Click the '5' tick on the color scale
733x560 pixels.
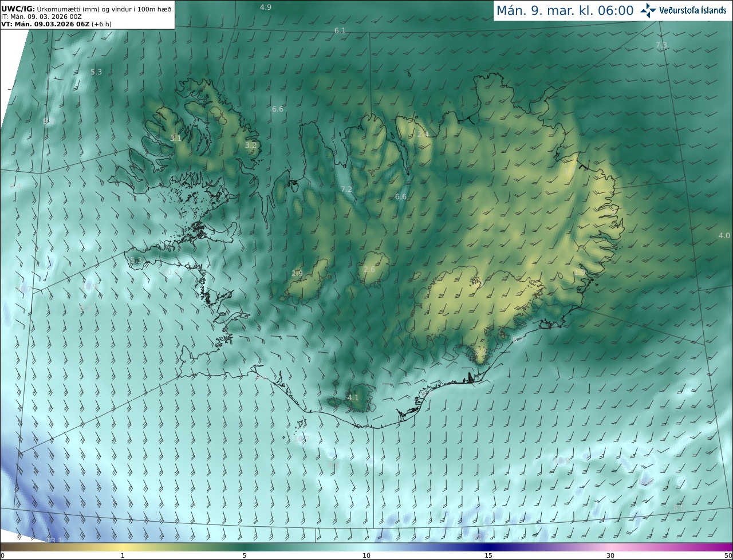(245, 555)
